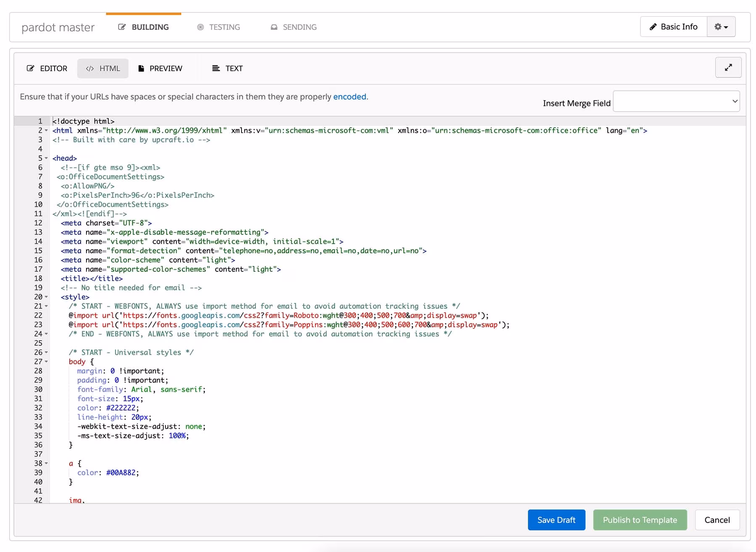
Task: Collapse the body CSS rule on line 27
Action: 46,362
